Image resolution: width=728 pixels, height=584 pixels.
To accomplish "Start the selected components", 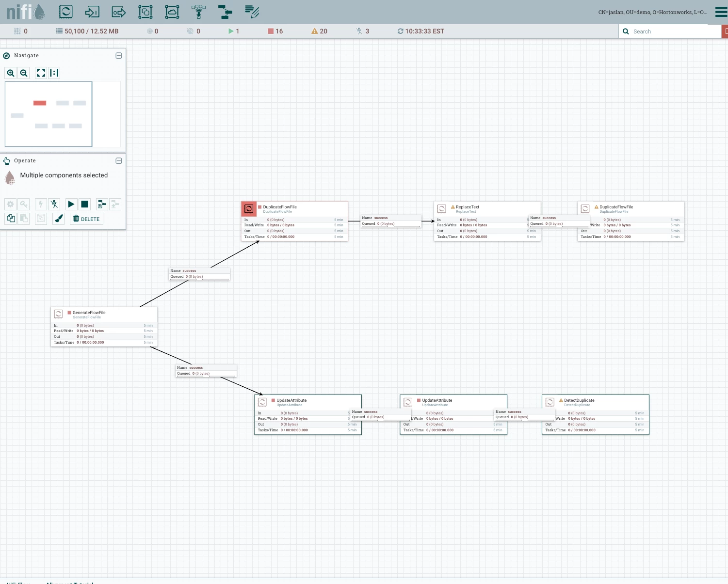I will point(71,204).
